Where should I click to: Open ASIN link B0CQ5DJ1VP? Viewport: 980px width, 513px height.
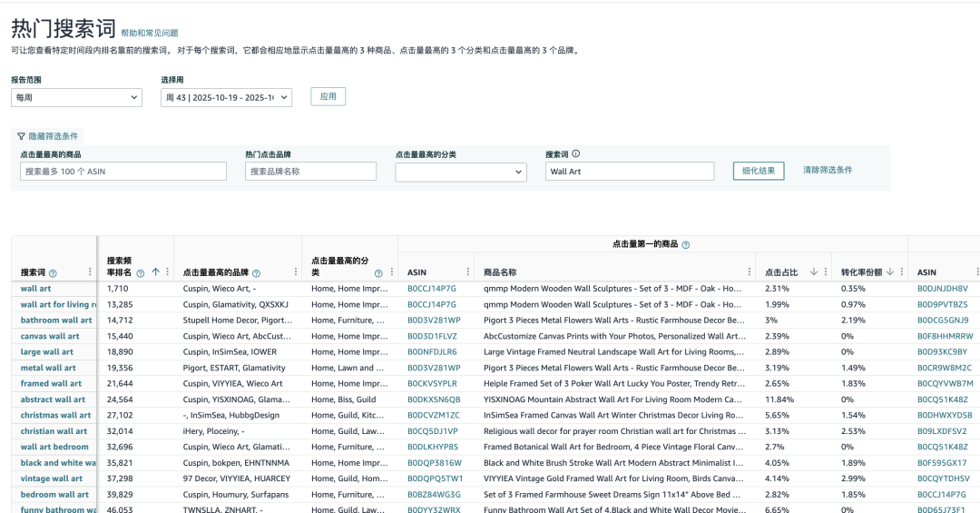[x=433, y=431]
